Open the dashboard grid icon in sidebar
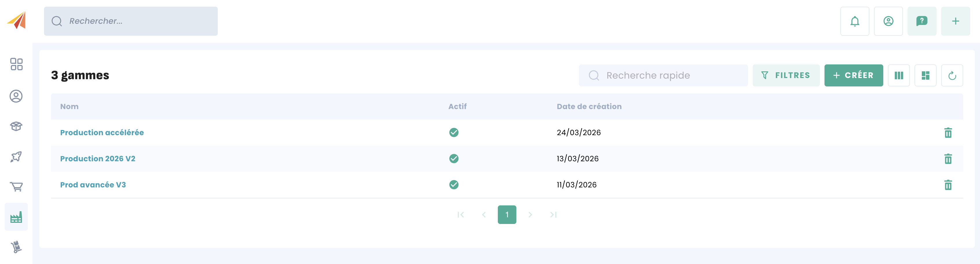Screen dimensions: 980x264 coord(16,64)
